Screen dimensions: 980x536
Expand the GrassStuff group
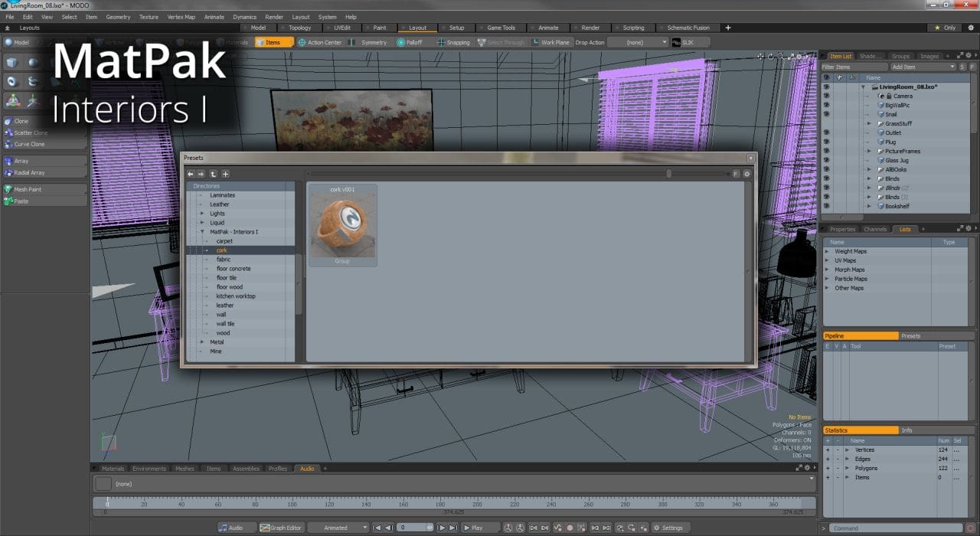coord(869,123)
